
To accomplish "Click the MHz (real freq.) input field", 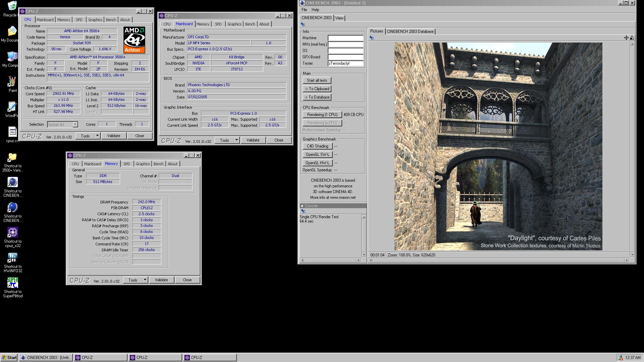I will tap(345, 44).
